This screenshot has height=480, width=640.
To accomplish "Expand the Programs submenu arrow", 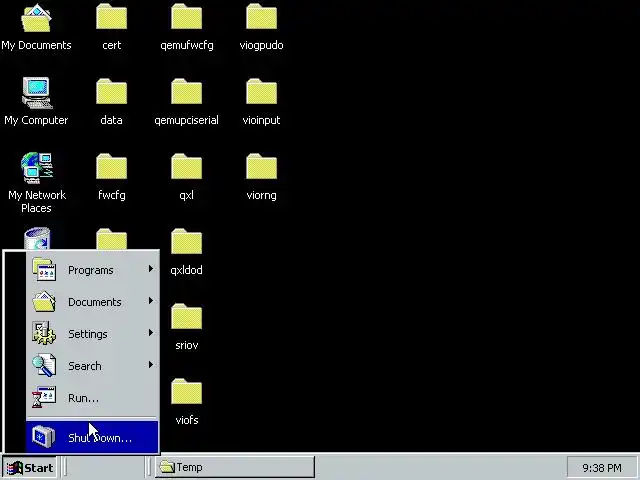I will [151, 269].
